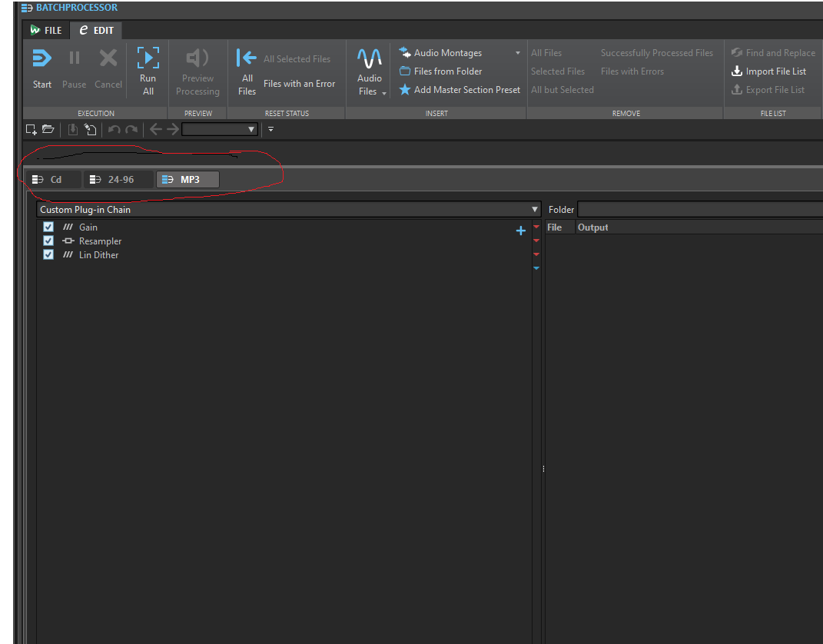
Task: Select the 24-96 batch tab
Action: (118, 180)
